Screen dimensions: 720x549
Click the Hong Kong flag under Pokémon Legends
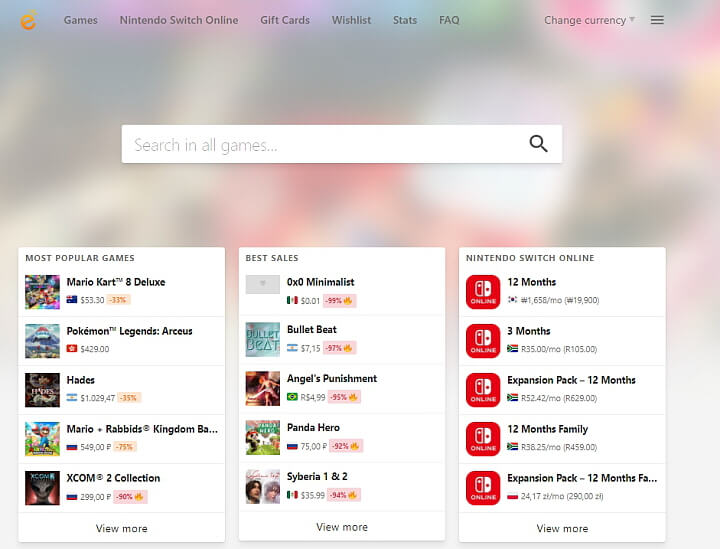72,349
